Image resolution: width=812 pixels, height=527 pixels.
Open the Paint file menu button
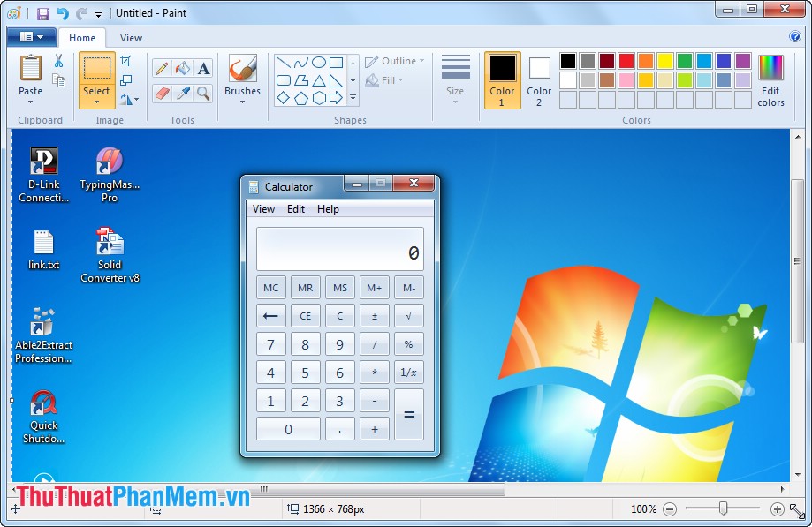coord(32,37)
